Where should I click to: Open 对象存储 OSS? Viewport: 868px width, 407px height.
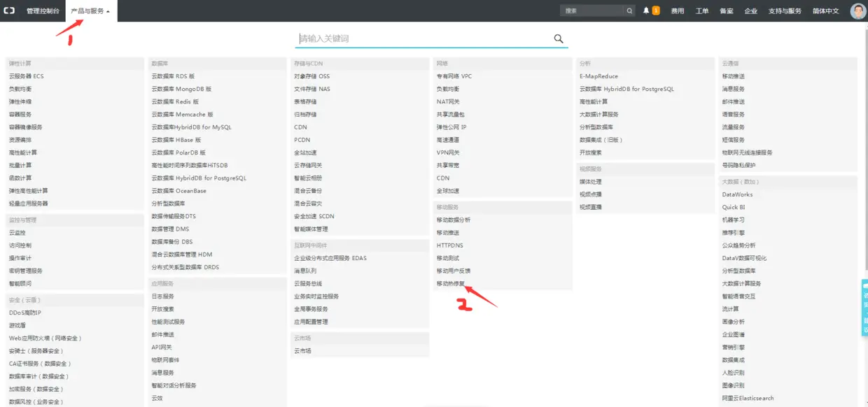(312, 76)
